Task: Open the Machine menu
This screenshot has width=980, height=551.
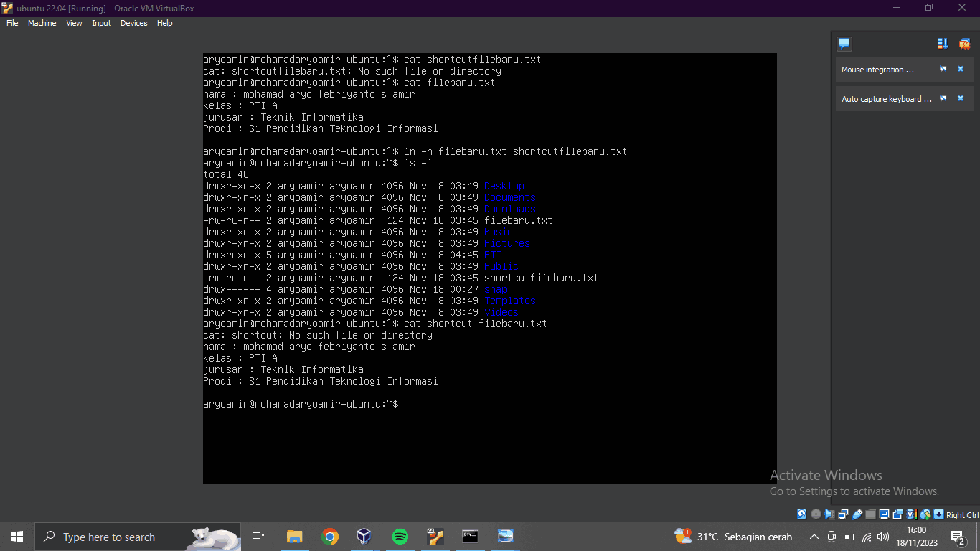Action: coord(42,23)
